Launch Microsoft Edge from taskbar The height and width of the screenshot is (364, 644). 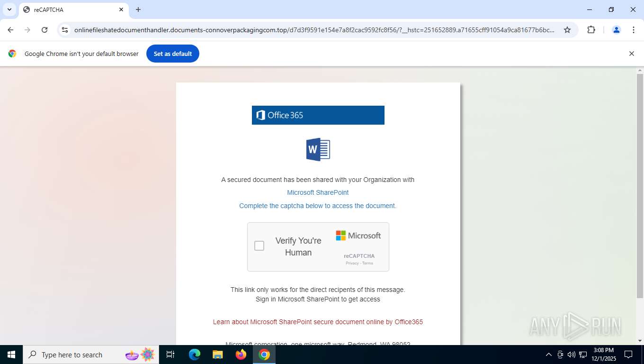(x=194, y=355)
